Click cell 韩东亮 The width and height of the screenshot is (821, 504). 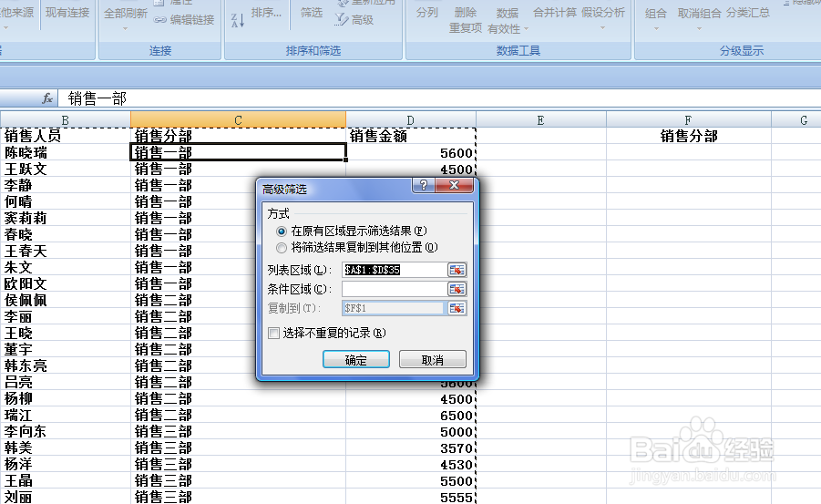[x=65, y=365]
